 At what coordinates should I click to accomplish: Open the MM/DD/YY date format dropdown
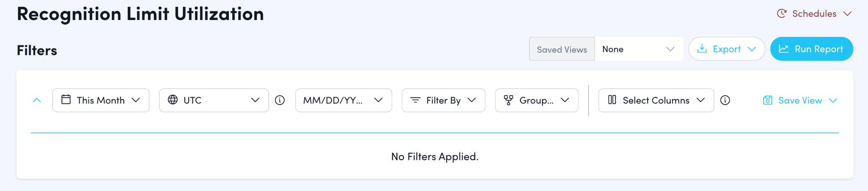pos(343,100)
